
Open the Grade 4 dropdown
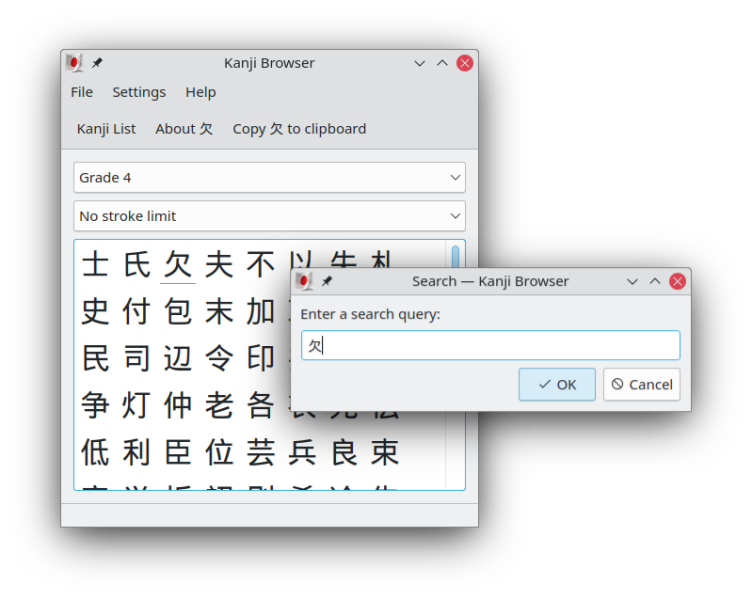[x=269, y=178]
